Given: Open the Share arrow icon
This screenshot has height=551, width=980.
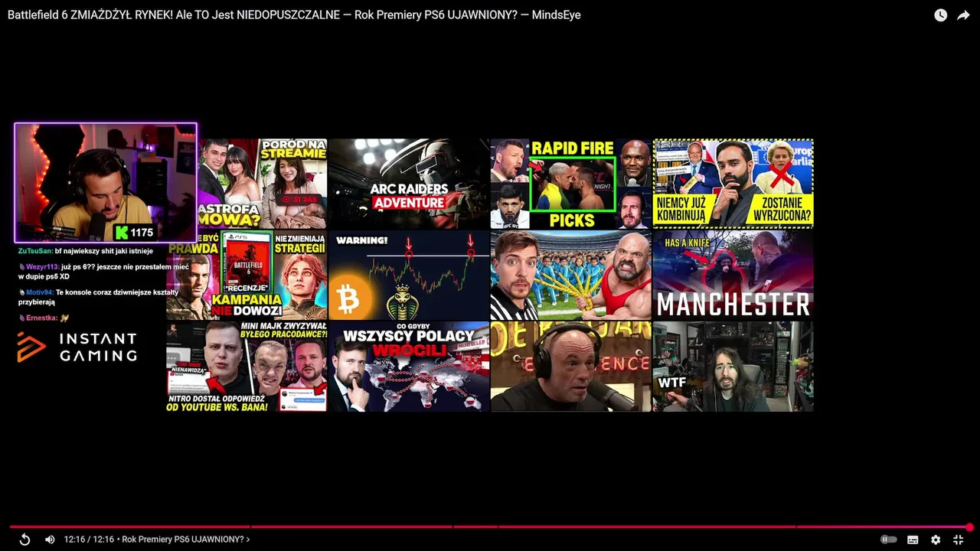Looking at the screenshot, I should coord(963,15).
